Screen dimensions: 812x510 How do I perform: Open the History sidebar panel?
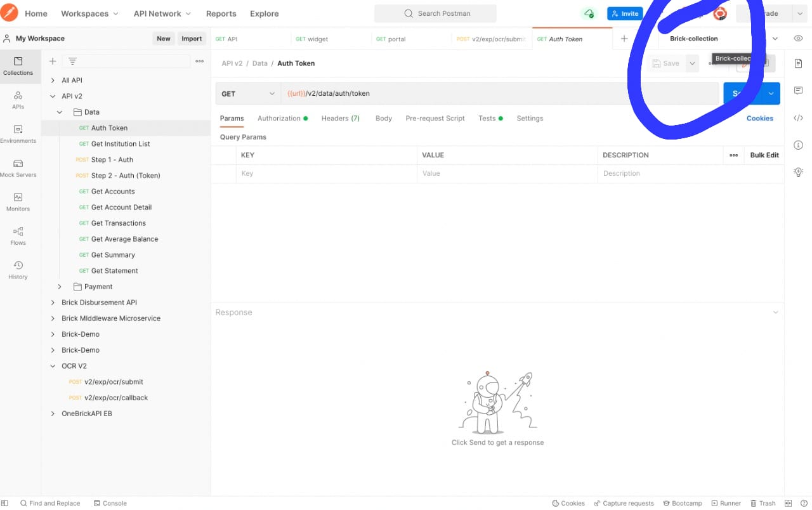(x=18, y=270)
